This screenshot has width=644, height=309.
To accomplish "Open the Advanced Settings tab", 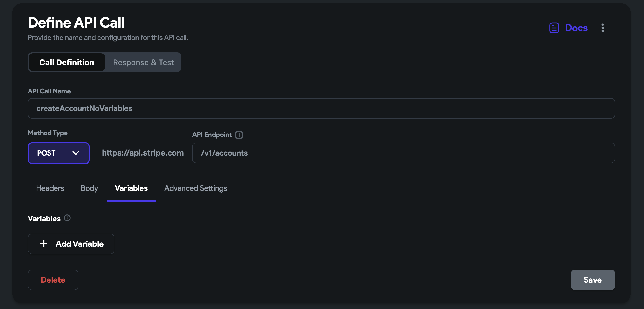I will (196, 188).
